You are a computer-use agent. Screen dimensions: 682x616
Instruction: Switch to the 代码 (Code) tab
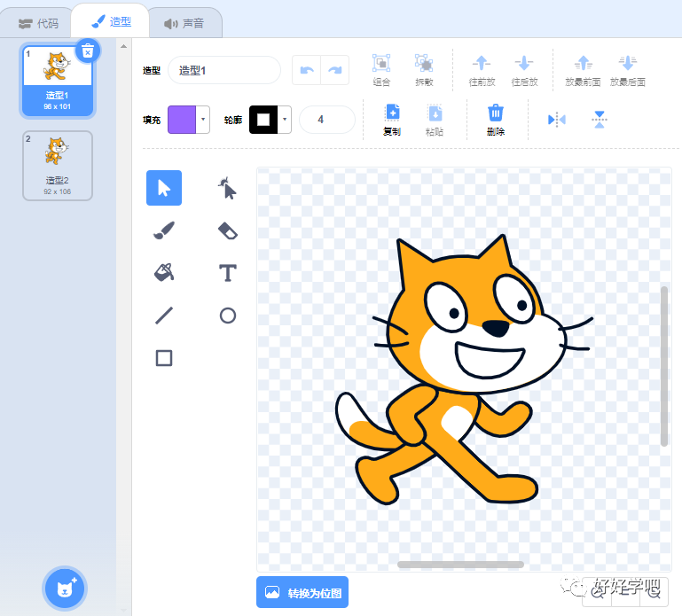click(38, 23)
